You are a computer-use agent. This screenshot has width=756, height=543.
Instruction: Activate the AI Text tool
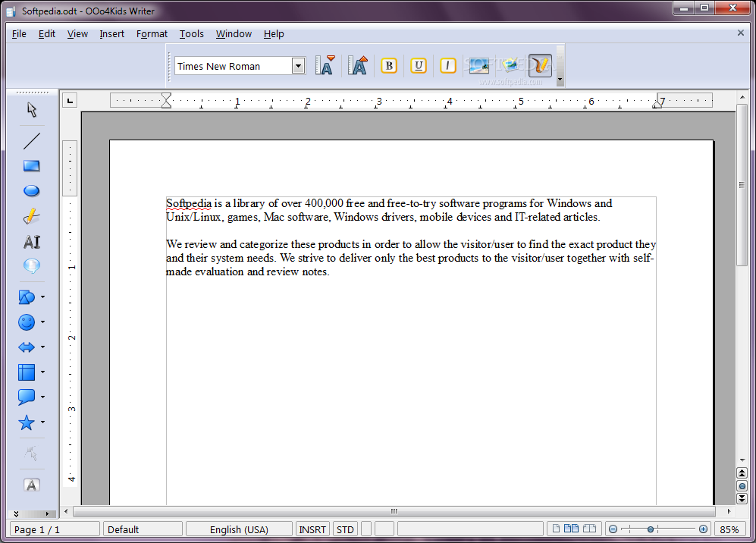tap(32, 242)
